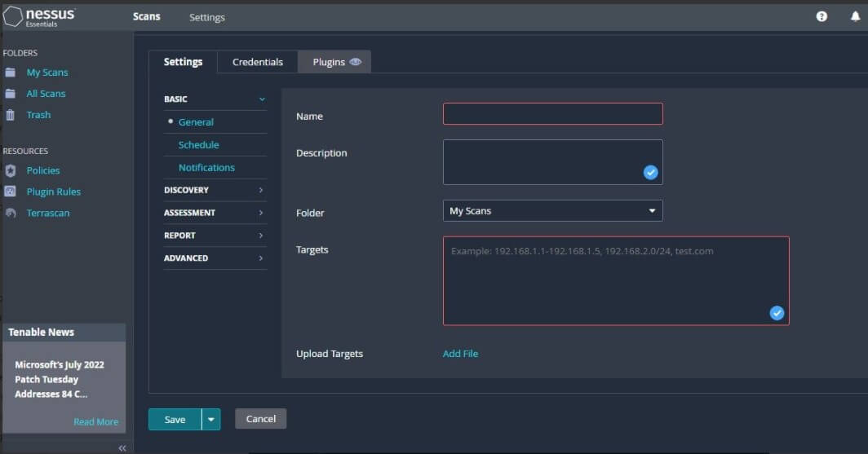The width and height of the screenshot is (868, 454).
Task: Open the My Scans folder link
Action: (x=47, y=73)
